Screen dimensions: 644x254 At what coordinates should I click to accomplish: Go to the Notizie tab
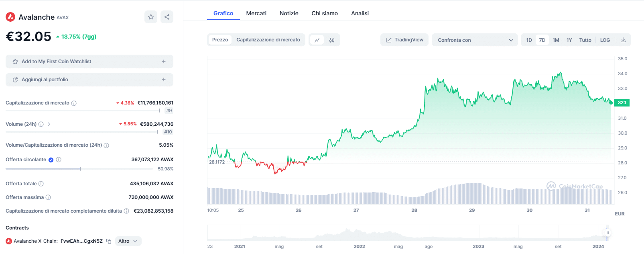pyautogui.click(x=289, y=13)
